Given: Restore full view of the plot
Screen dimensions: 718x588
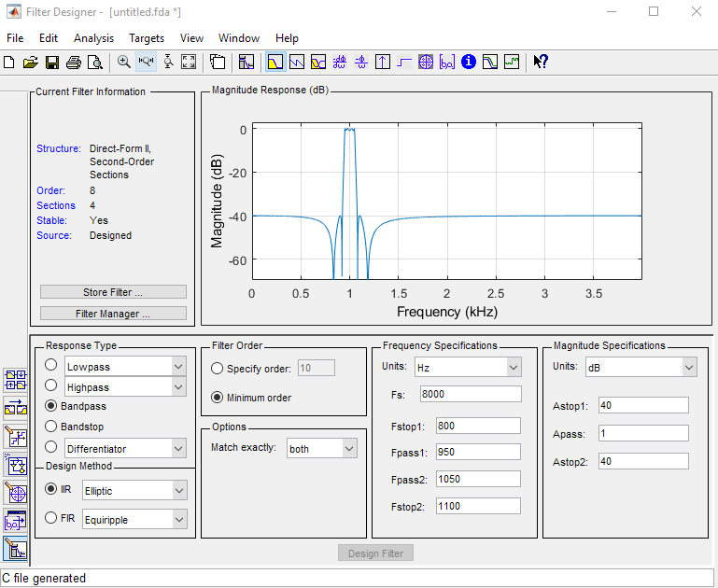Looking at the screenshot, I should (x=189, y=62).
